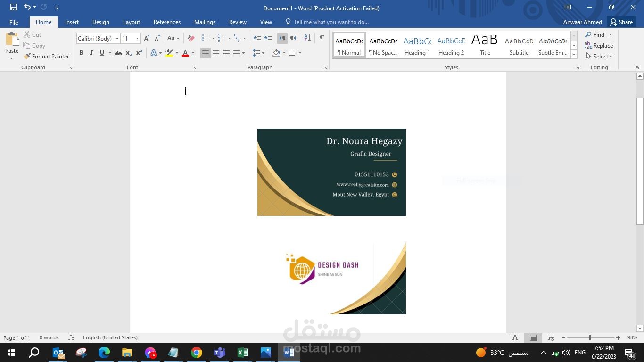Apply the Heading 1 style
644x362 pixels.
pos(417,45)
